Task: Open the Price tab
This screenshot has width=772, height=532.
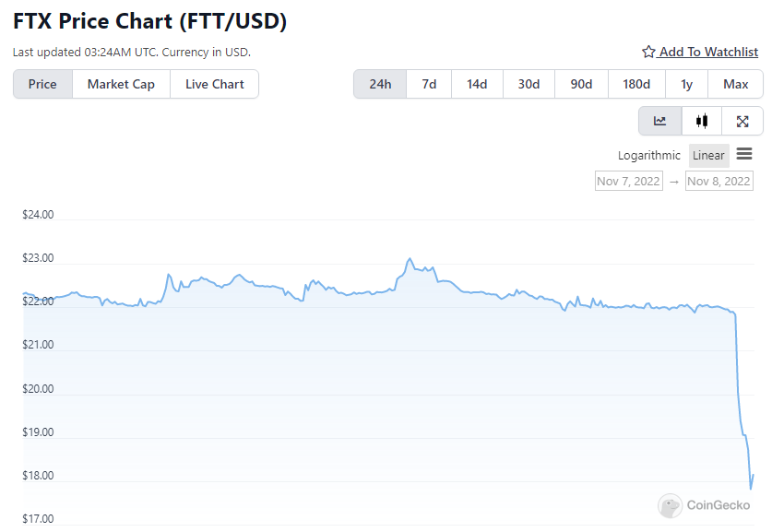Action: (42, 84)
